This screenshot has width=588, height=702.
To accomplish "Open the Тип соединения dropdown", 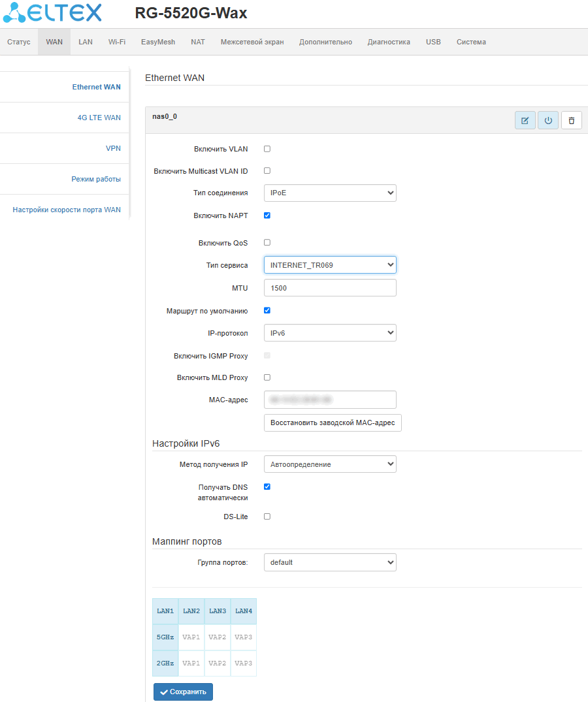I will click(330, 193).
